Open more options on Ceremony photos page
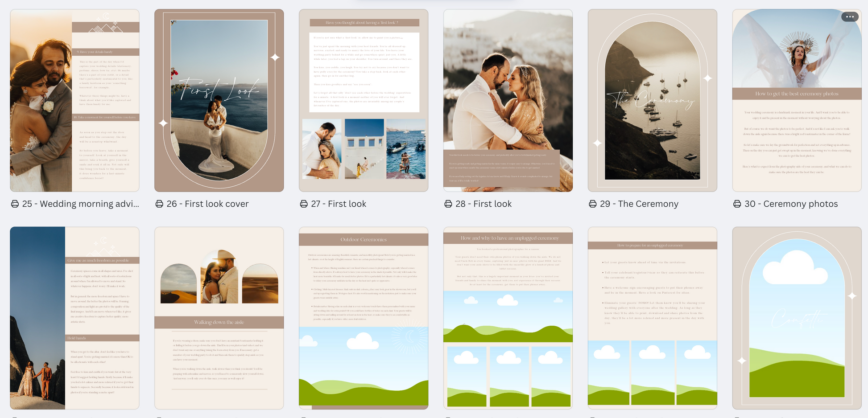868x418 pixels. [849, 17]
